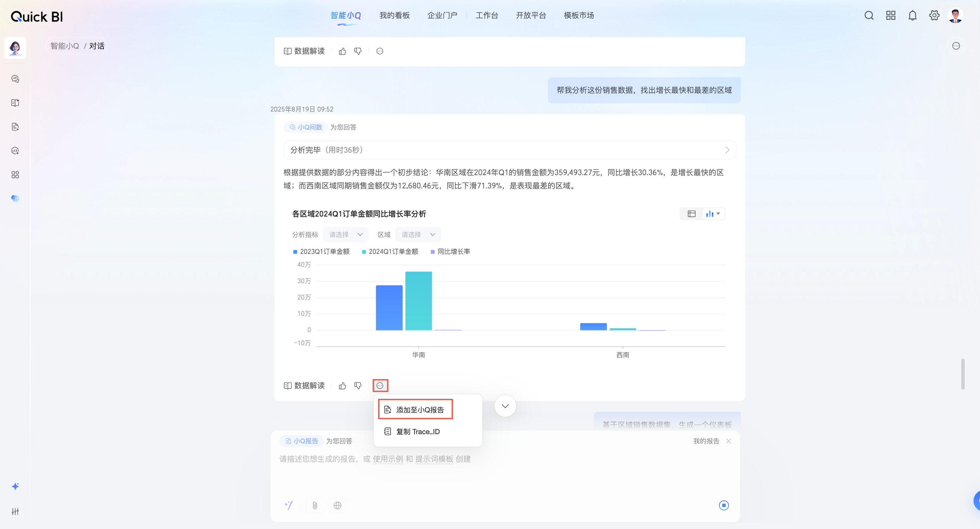Screen dimensions: 980x529
Task: Open the chart insight icon in sidebar
Action: coord(15,151)
